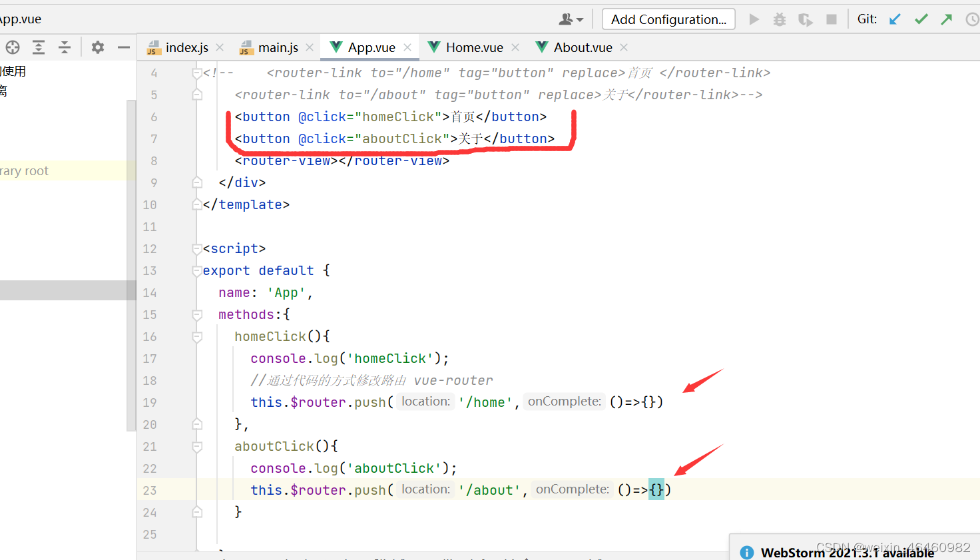The image size is (980, 560).
Task: Toggle the fold marker at line 5
Action: pyautogui.click(x=197, y=95)
